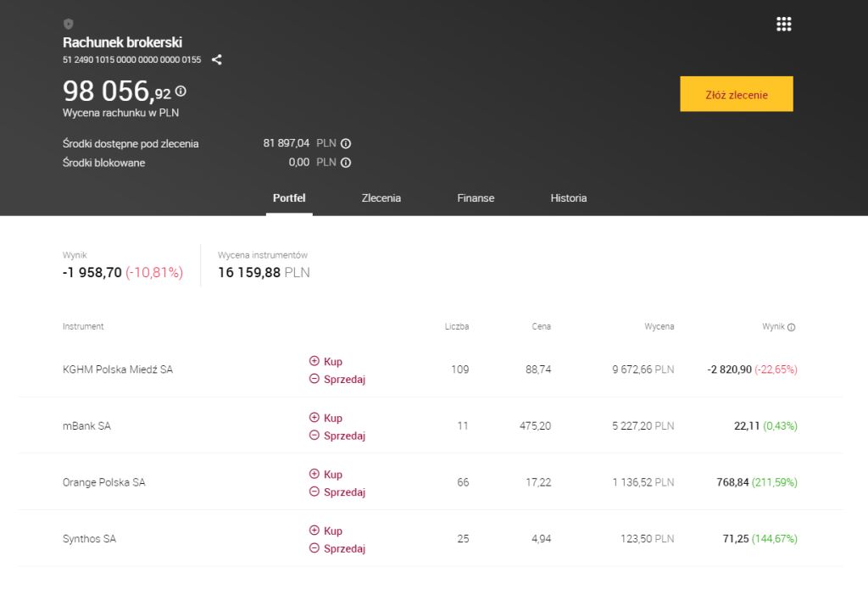868x589 pixels.
Task: Open info icon next to 98 056,92 valuation
Action: 181,92
